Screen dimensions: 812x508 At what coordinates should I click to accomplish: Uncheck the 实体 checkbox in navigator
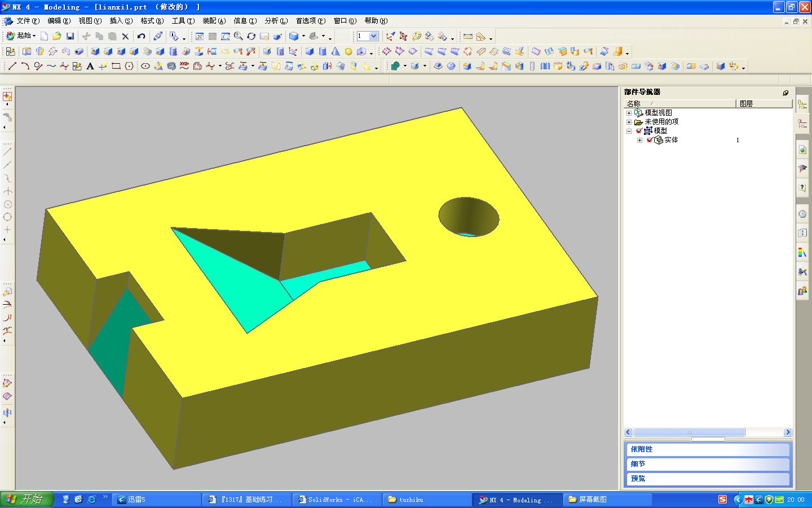(650, 140)
